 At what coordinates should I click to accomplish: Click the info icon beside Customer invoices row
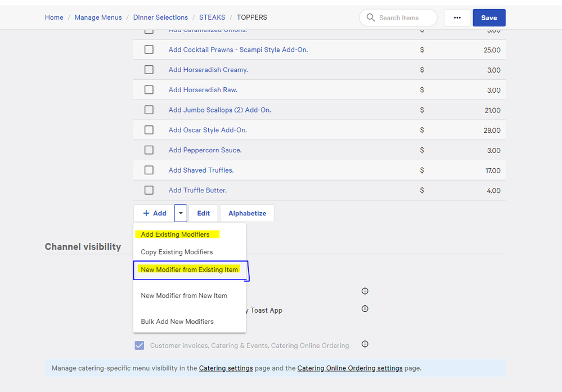(365, 344)
